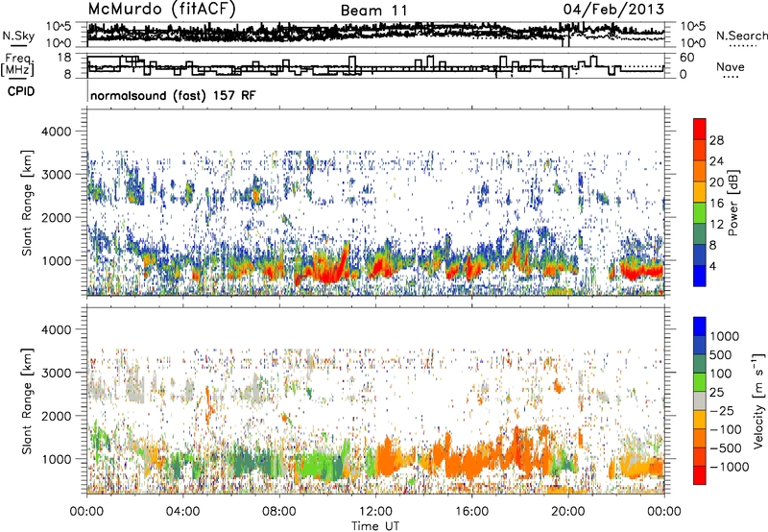Screen dimensions: 768x532
Task: Click the -1000 tick on velocity colorbar
Action: point(730,467)
